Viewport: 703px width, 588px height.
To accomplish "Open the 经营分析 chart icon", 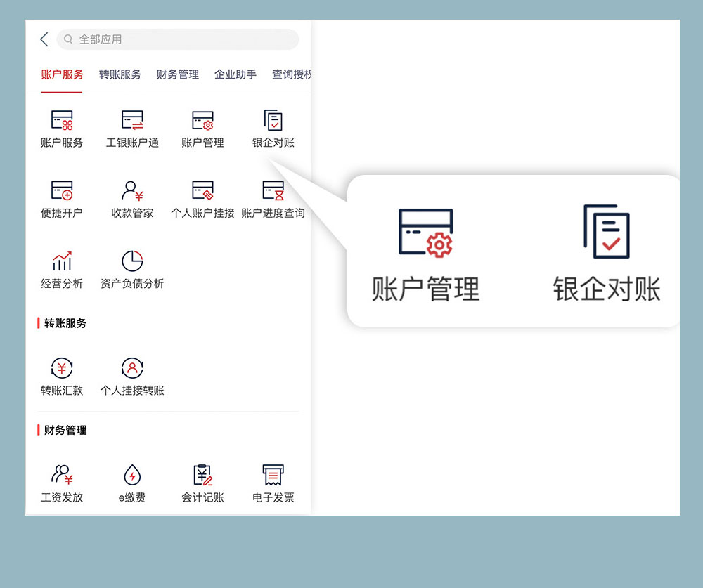I will 62,261.
